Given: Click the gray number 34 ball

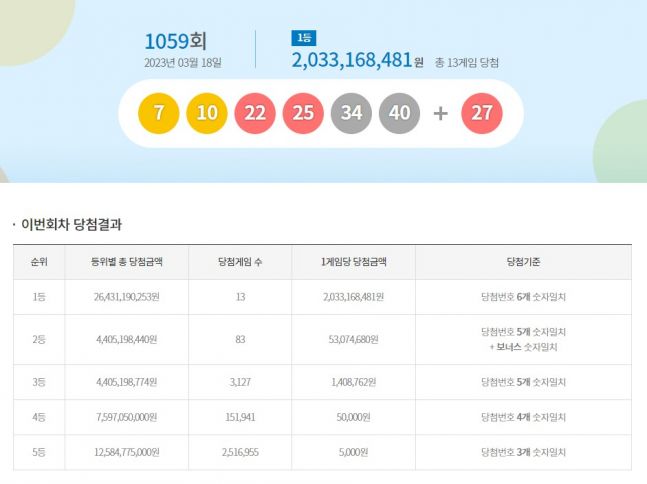Looking at the screenshot, I should [351, 113].
